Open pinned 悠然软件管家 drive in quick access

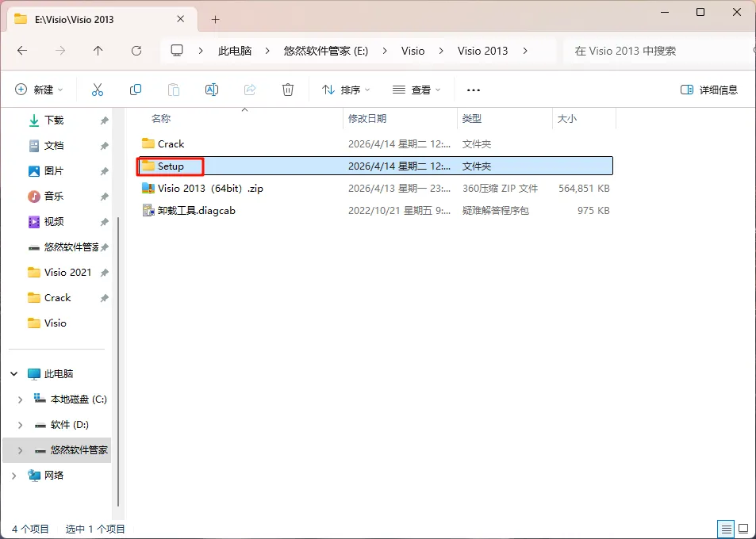pos(71,247)
